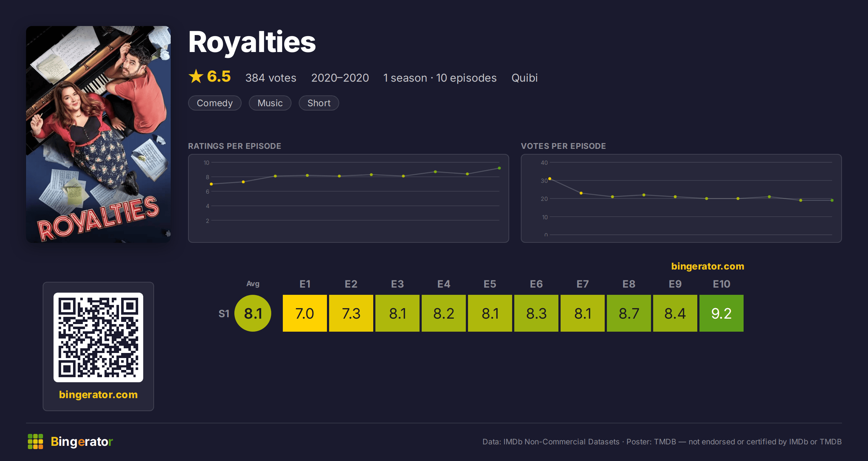
Task: Click last point on ratings chart
Action: (x=499, y=168)
